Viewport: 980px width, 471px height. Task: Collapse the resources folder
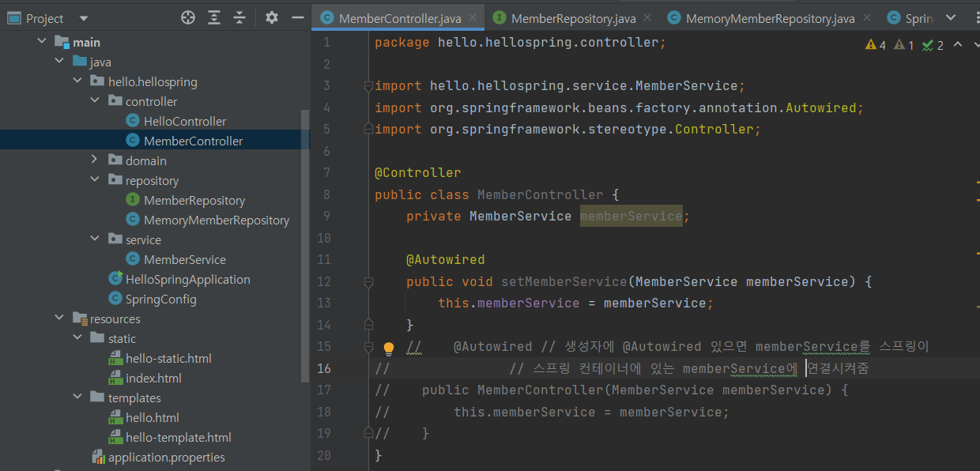tap(59, 318)
